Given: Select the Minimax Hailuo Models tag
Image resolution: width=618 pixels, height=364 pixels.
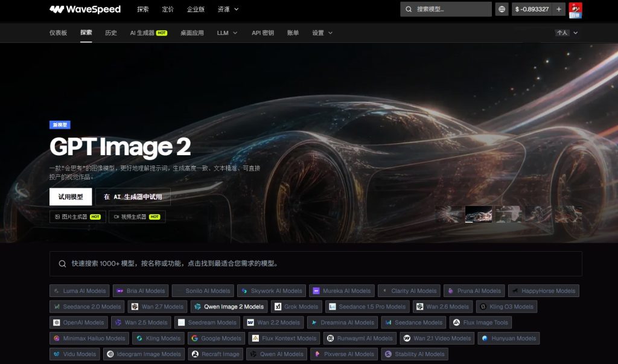Looking at the screenshot, I should (89, 338).
